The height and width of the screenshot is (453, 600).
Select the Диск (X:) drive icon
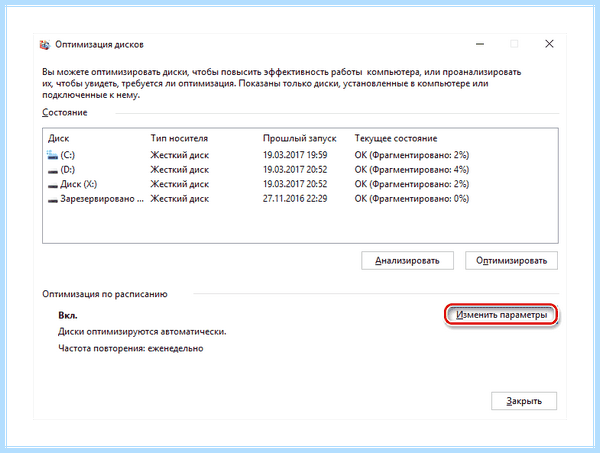(52, 185)
